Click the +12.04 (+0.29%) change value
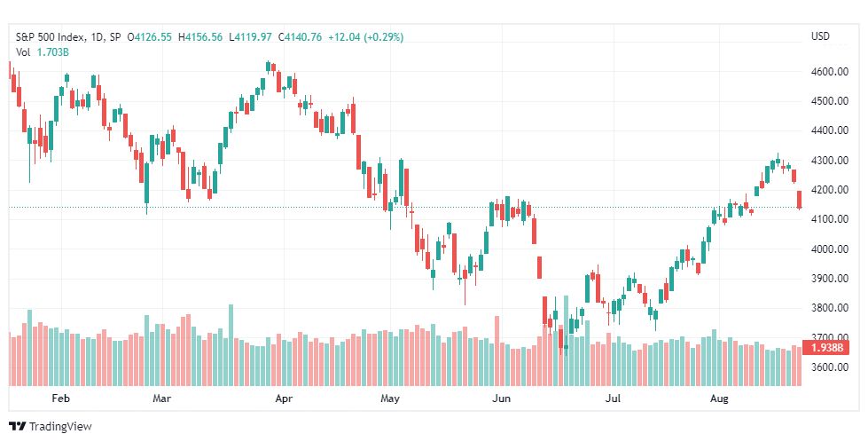The image size is (868, 442). click(366, 37)
